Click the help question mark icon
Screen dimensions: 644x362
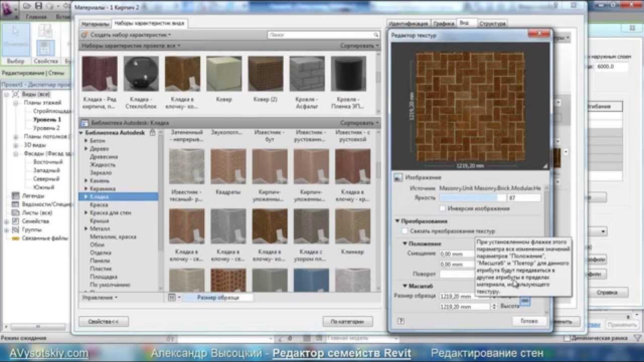click(400, 321)
